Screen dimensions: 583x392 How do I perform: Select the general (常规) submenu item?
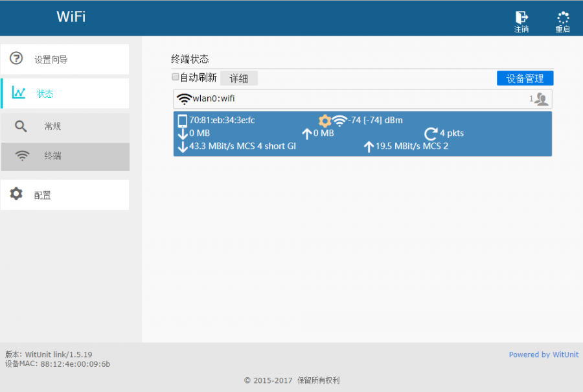(65, 127)
